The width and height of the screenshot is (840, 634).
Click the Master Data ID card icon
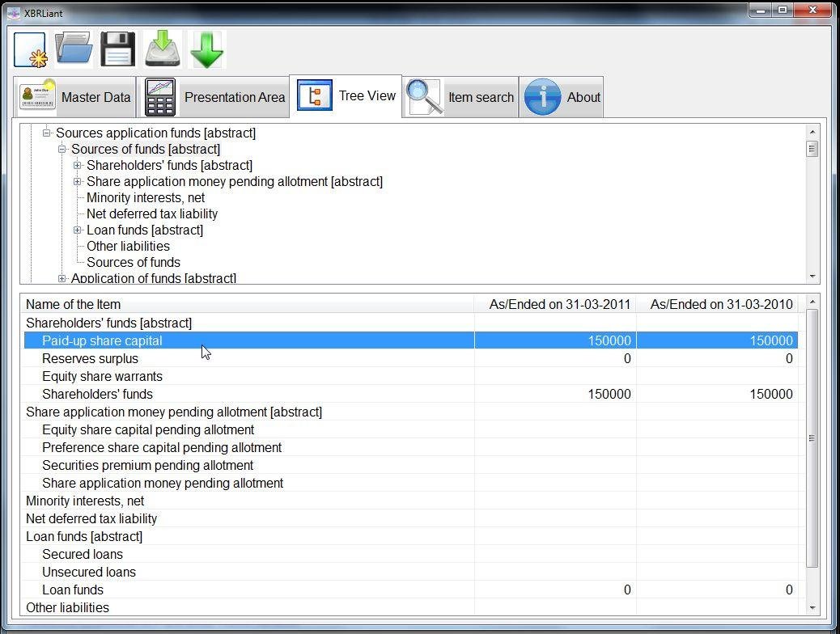(x=37, y=96)
